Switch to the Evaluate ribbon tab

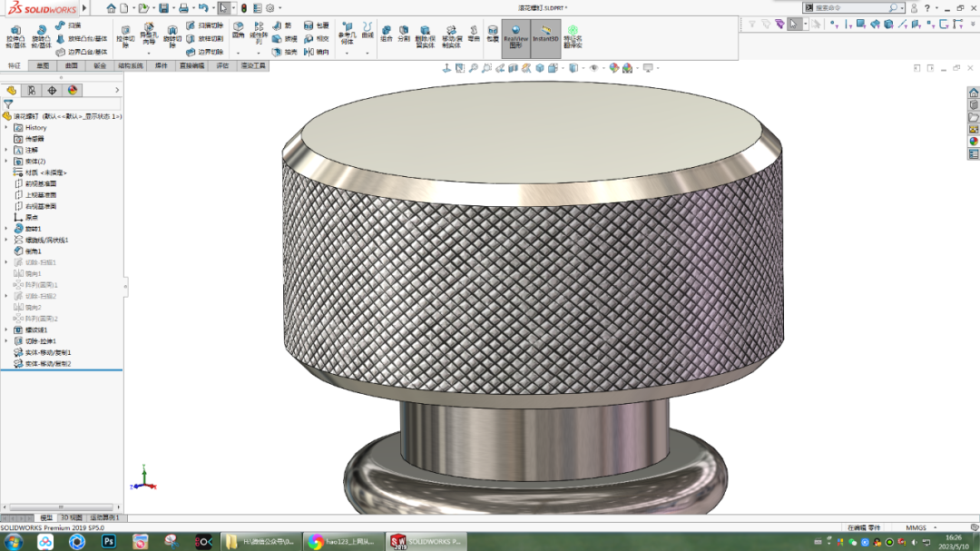click(222, 64)
